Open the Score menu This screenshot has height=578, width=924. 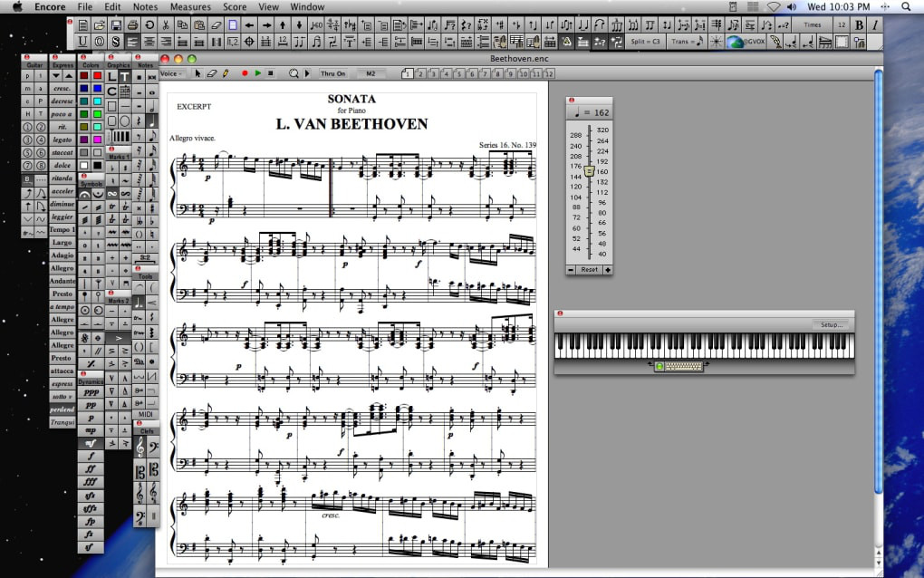(x=235, y=7)
